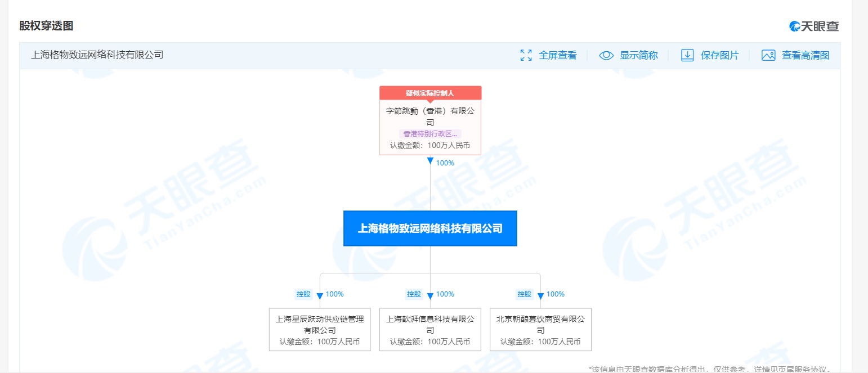Click the picture icon for HD image
This screenshot has width=868, height=373.
(768, 55)
